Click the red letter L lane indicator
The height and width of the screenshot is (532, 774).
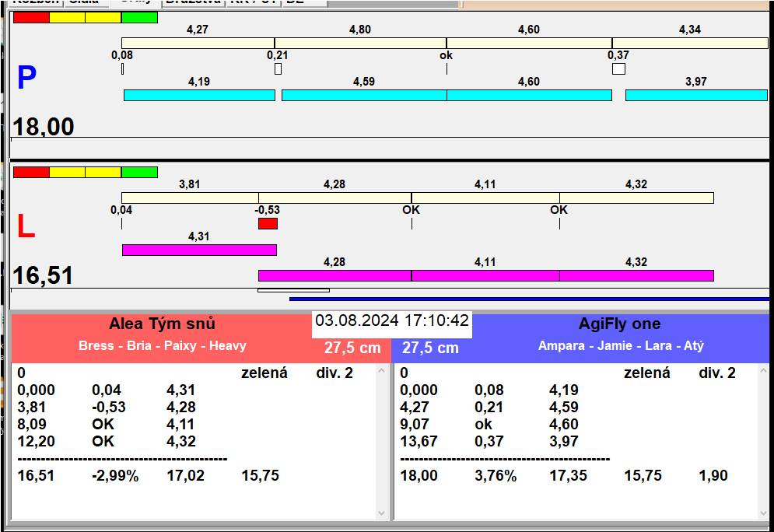coord(26,226)
